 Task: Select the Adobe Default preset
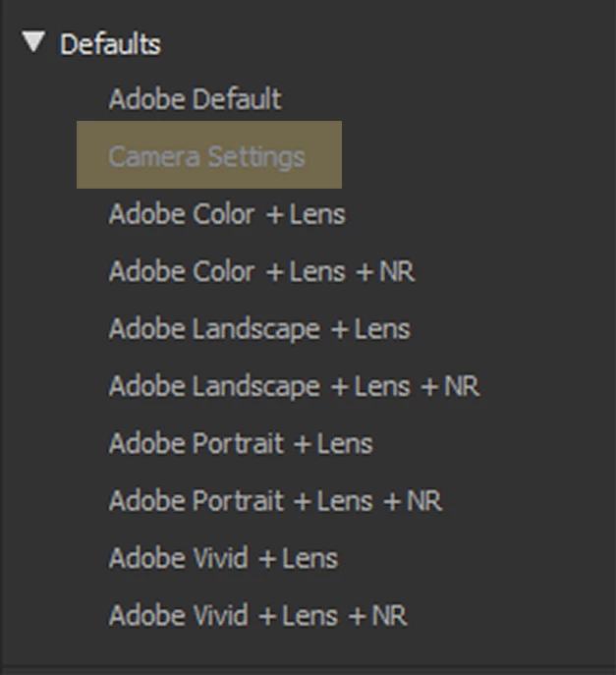coord(195,99)
